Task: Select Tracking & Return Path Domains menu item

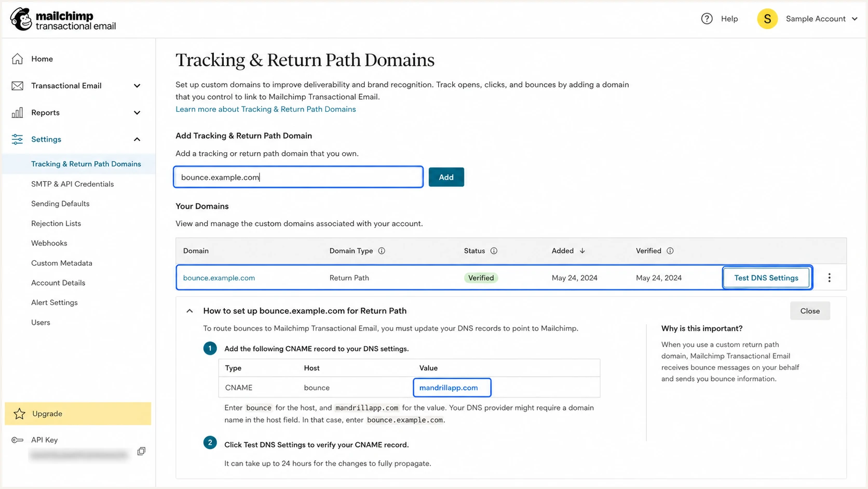Action: click(x=86, y=164)
